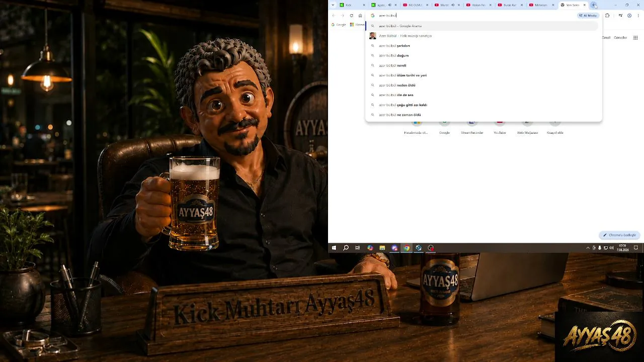The image size is (644, 362).
Task: Open Windows taskbar search
Action: tap(346, 248)
